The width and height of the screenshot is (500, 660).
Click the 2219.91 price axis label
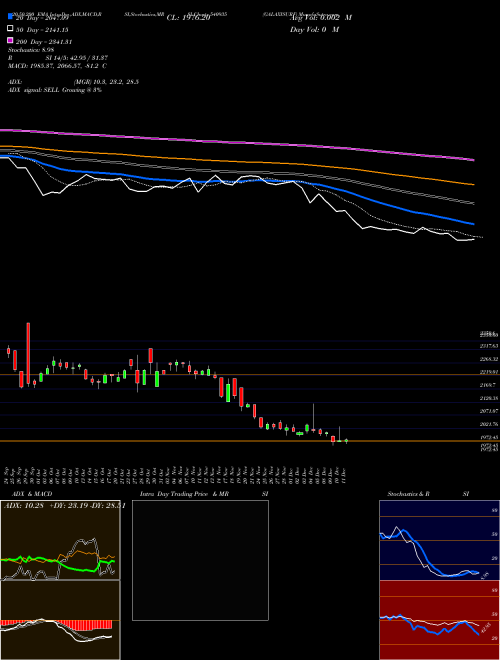point(489,372)
